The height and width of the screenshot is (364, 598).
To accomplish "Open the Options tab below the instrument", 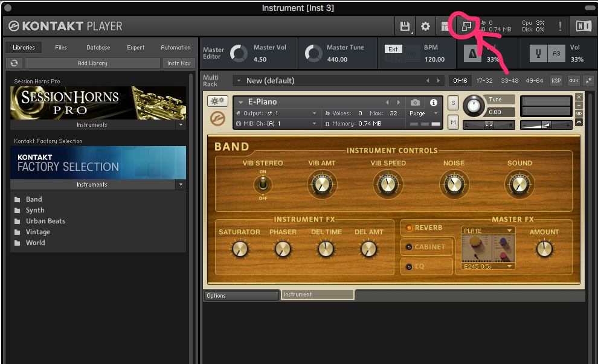I will [242, 295].
